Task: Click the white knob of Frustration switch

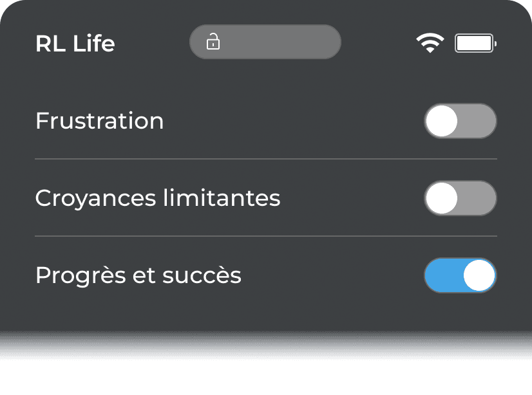Action: click(x=442, y=121)
